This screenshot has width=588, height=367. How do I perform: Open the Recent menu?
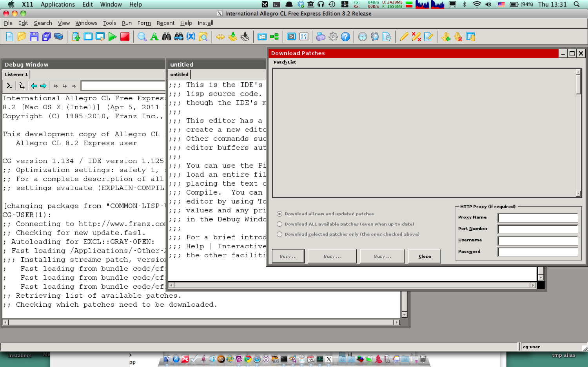[165, 23]
